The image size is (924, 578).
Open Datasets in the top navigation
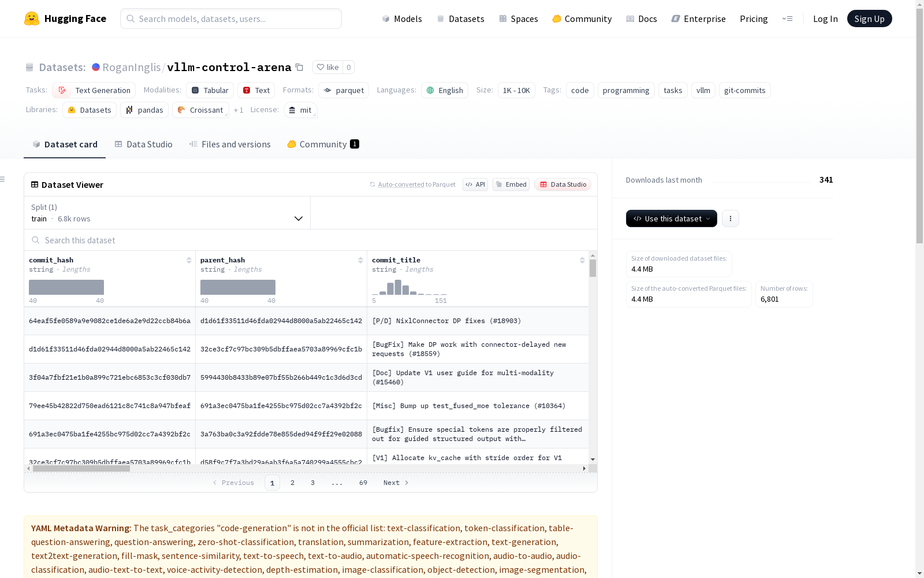460,18
